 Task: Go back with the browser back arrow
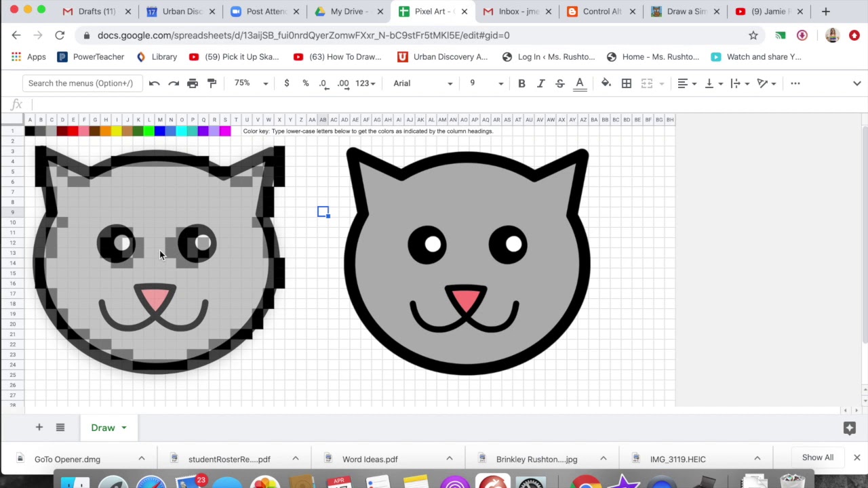[x=16, y=35]
